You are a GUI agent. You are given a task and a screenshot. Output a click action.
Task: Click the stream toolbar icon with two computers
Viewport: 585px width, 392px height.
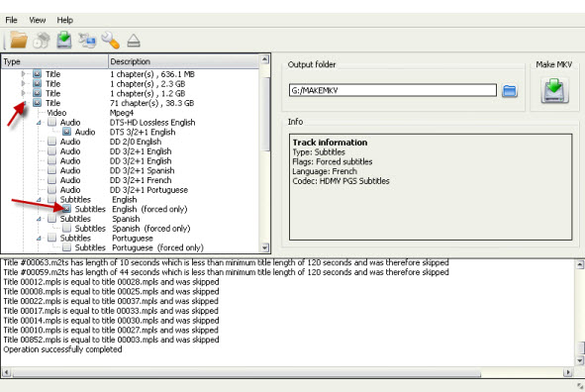point(87,41)
